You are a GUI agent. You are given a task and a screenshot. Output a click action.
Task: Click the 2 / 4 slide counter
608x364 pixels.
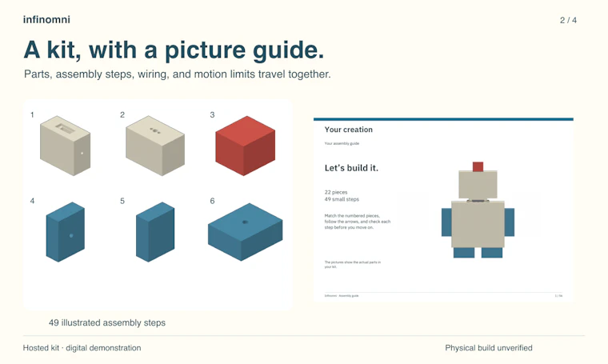coord(568,20)
